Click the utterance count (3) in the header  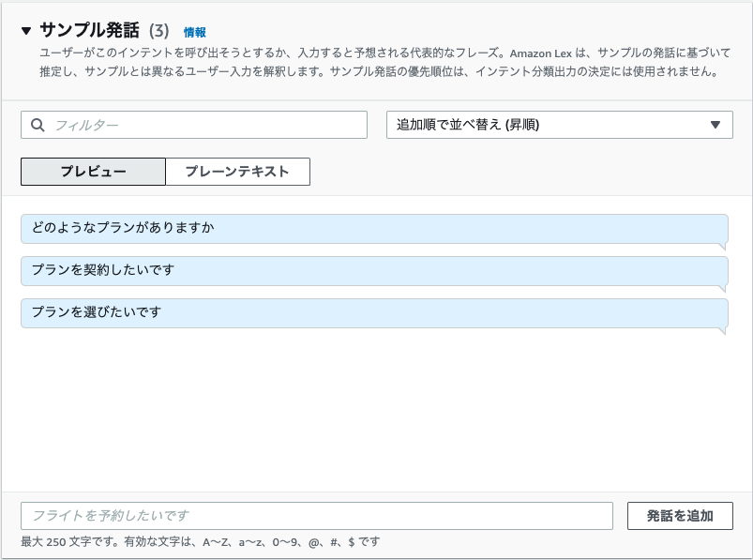[159, 31]
